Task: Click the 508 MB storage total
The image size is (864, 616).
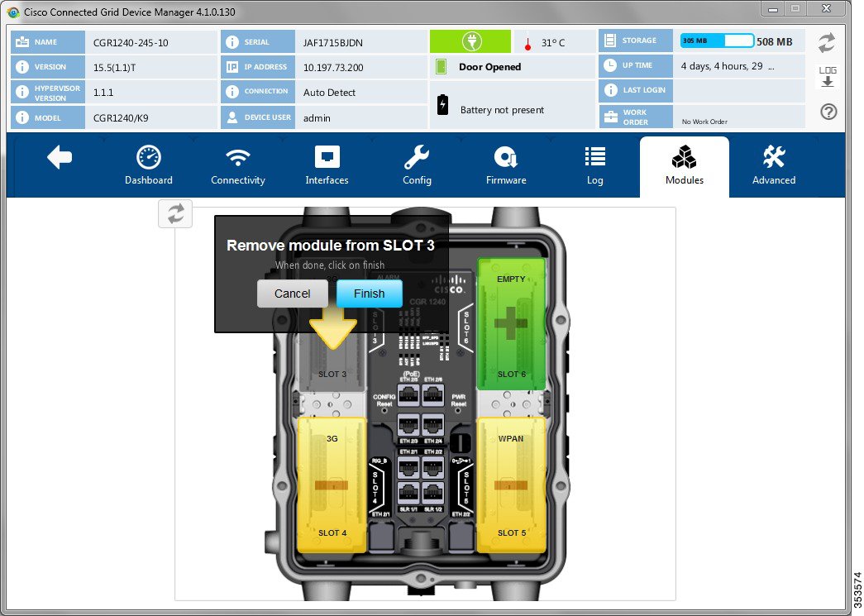Action: click(x=774, y=42)
